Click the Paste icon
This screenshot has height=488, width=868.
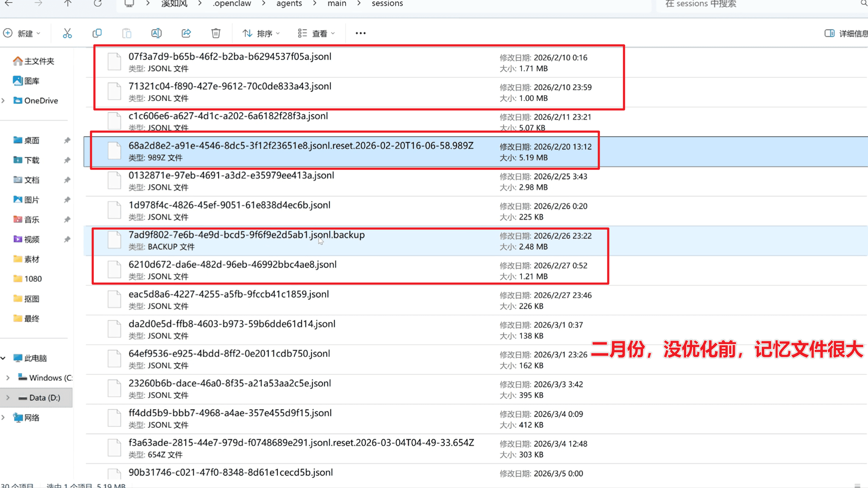click(x=127, y=33)
